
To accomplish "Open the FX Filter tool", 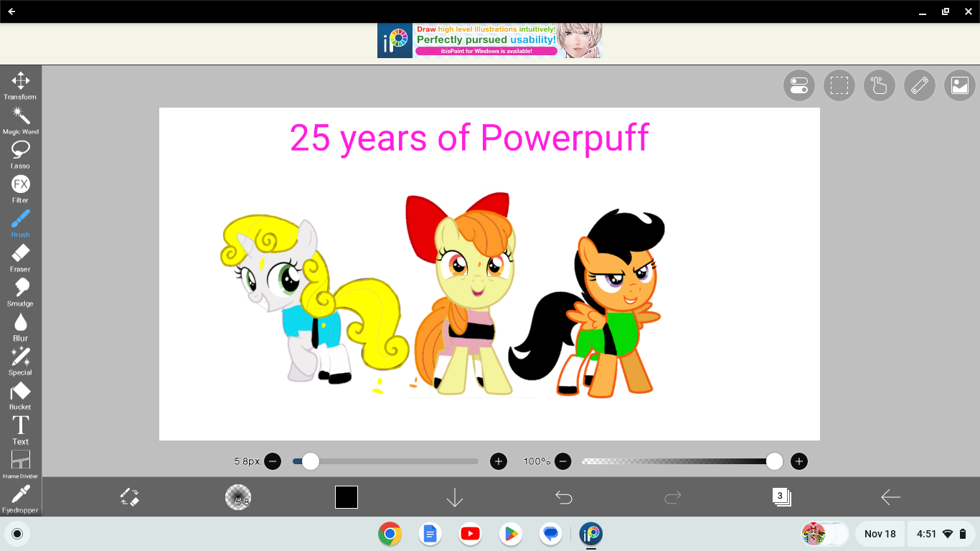I will click(x=20, y=189).
